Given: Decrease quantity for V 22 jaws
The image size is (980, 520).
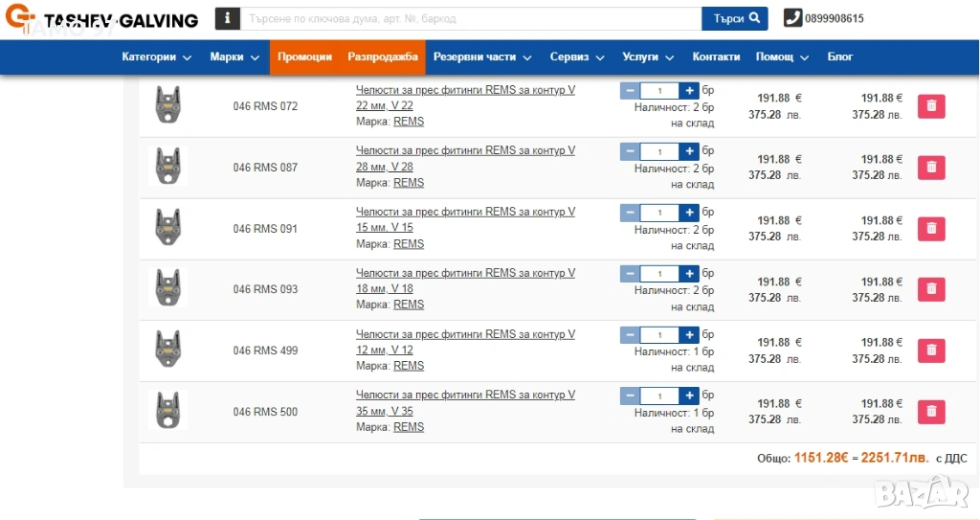Looking at the screenshot, I should [x=630, y=91].
